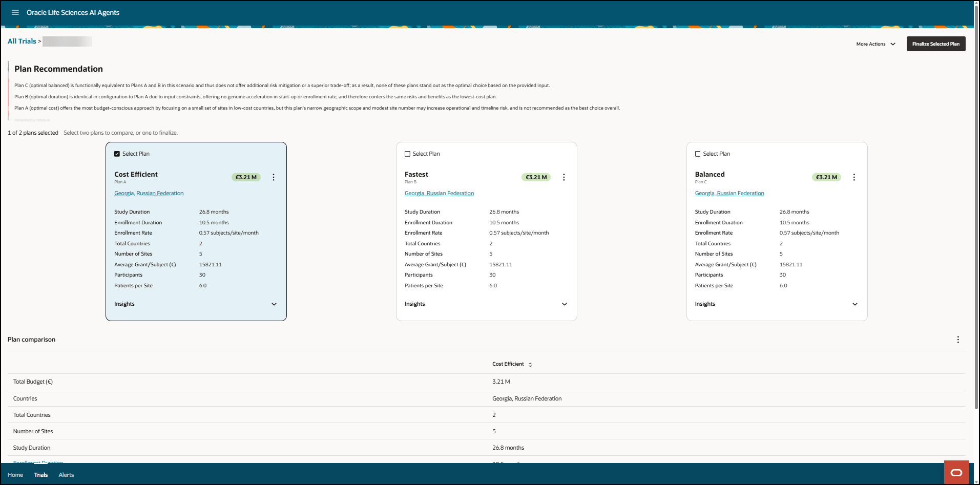
Task: Expand Insights in Cost Efficient card
Action: pyautogui.click(x=274, y=304)
